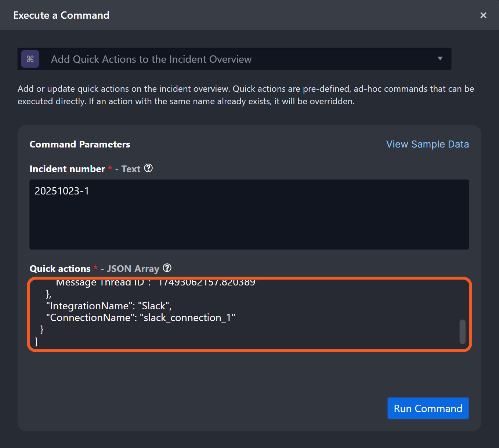499x448 pixels.
Task: Click the command symbol icon beside the selector
Action: point(30,59)
